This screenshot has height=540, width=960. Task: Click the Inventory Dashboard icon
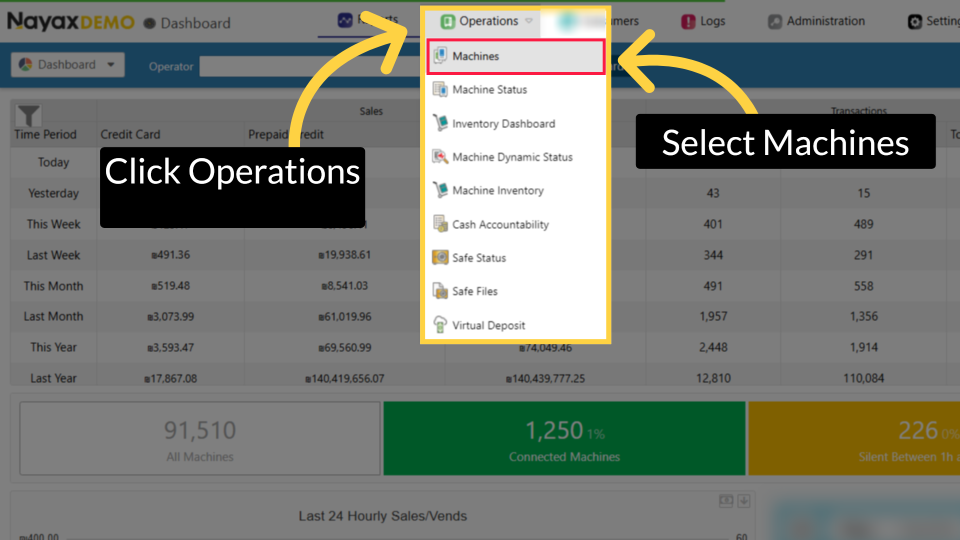click(440, 123)
